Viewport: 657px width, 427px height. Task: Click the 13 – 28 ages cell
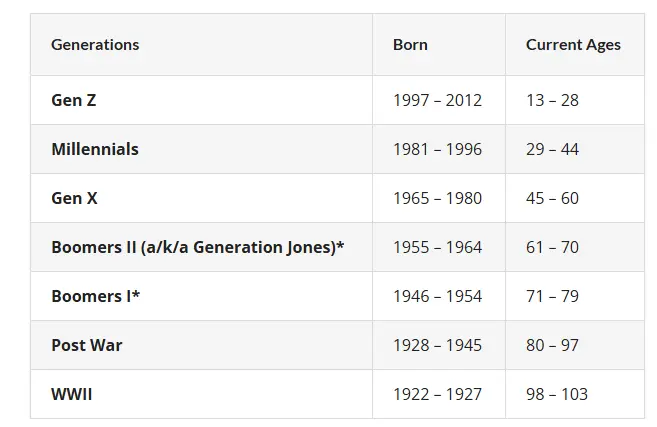pyautogui.click(x=552, y=100)
